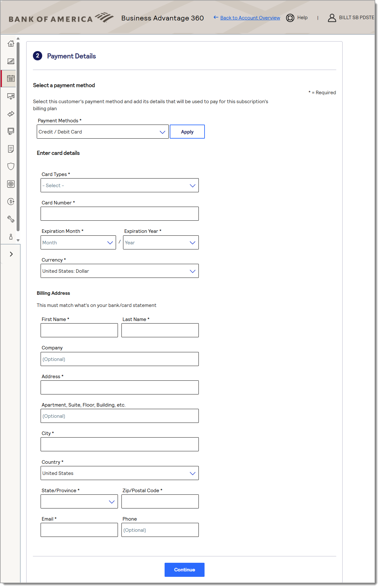Focus the Address field
The width and height of the screenshot is (380, 588).
[120, 388]
